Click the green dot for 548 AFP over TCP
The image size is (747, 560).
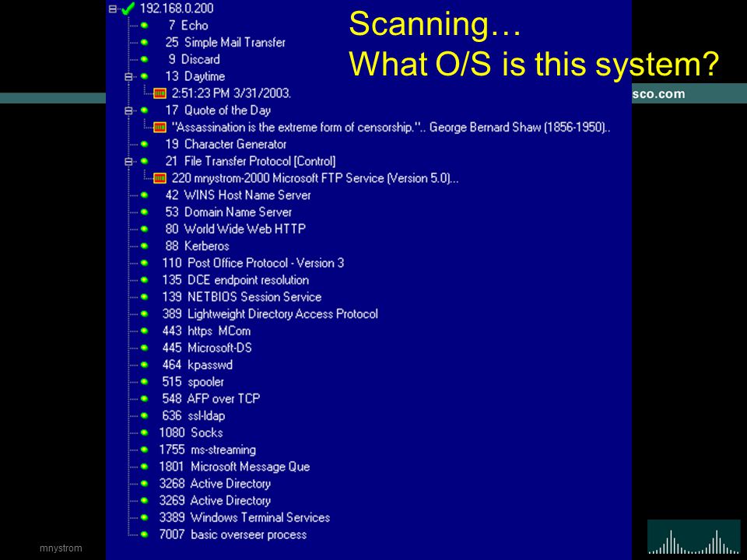click(x=145, y=399)
